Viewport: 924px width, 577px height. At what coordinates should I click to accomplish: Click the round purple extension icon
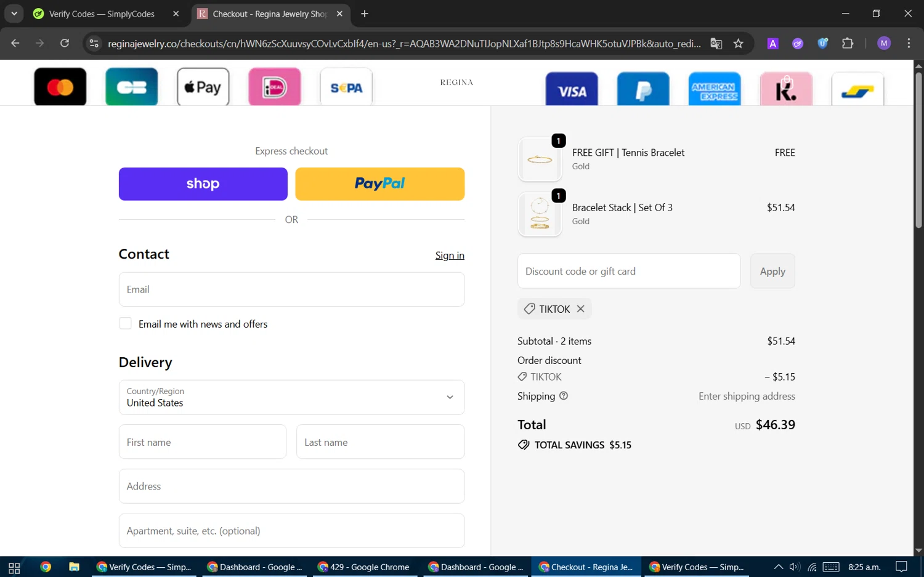coord(798,43)
